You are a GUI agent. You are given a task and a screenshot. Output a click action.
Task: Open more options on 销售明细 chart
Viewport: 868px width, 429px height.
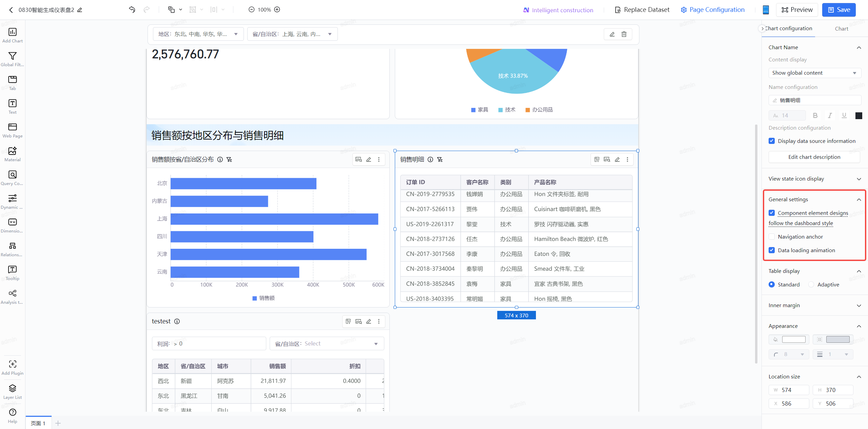pyautogui.click(x=628, y=160)
